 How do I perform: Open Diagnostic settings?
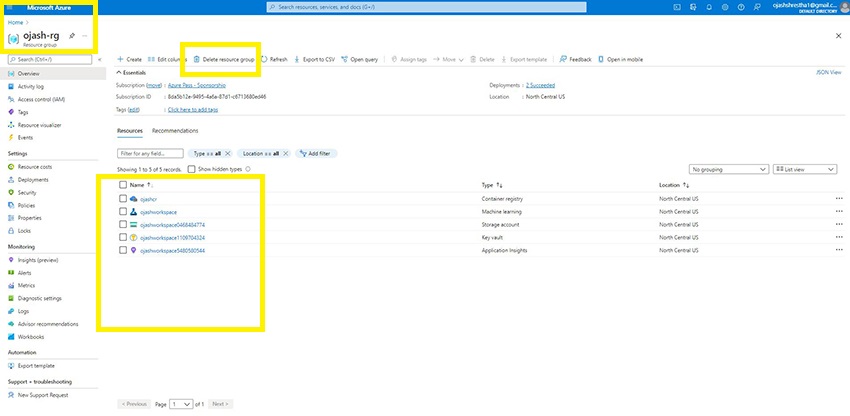click(40, 298)
